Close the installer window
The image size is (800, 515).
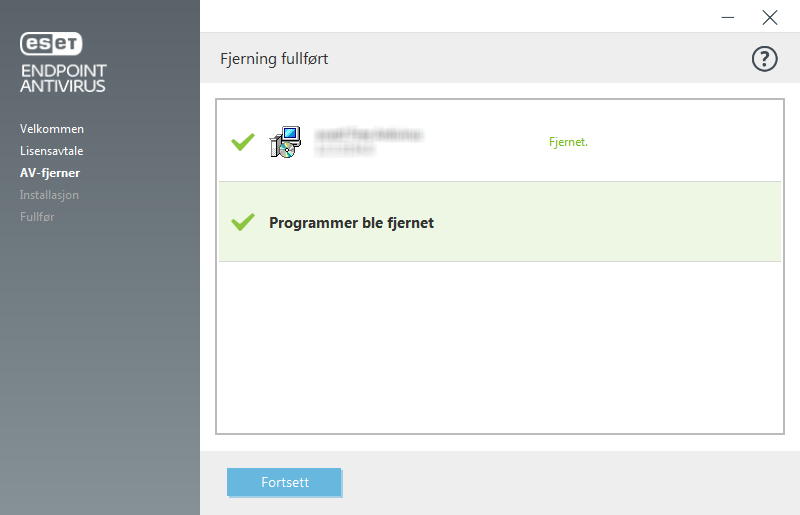pos(770,17)
